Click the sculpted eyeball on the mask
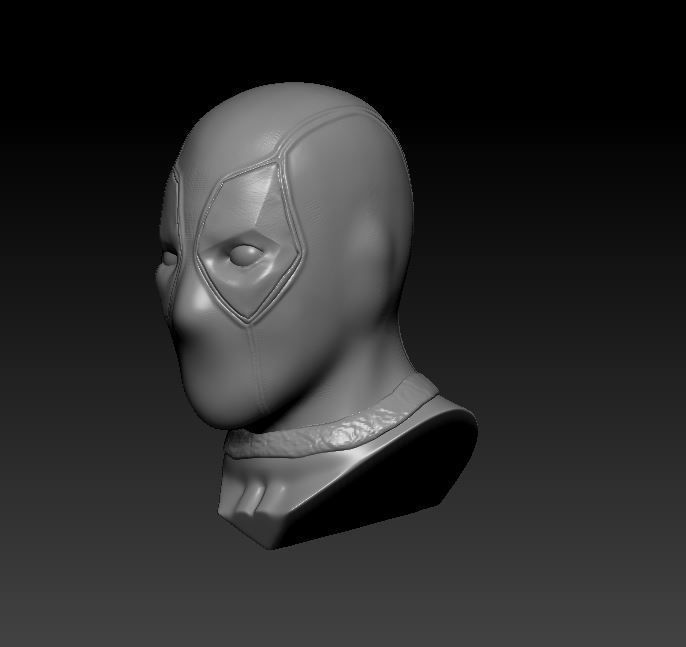The width and height of the screenshot is (686, 647). pyautogui.click(x=245, y=255)
